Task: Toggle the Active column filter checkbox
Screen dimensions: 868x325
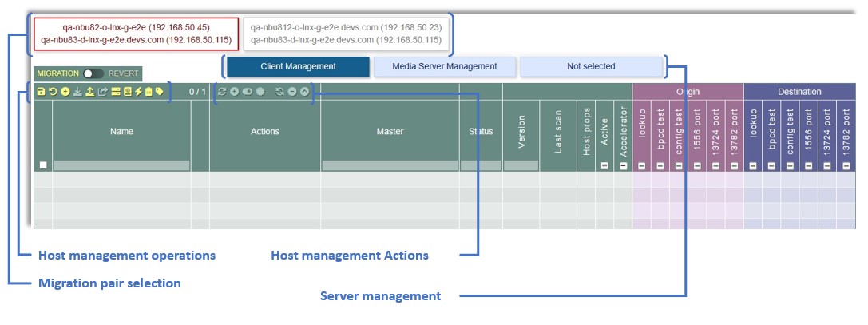Action: click(x=604, y=165)
